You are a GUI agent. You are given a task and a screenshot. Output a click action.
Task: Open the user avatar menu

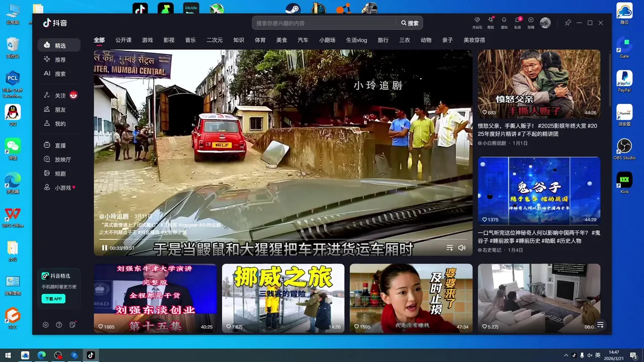coord(545,23)
